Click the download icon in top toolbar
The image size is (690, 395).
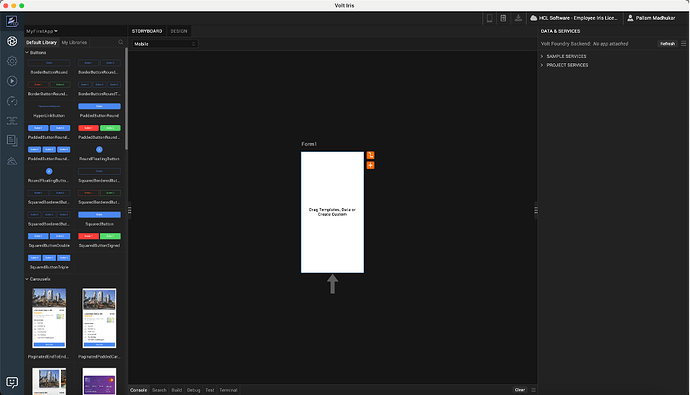[x=518, y=18]
